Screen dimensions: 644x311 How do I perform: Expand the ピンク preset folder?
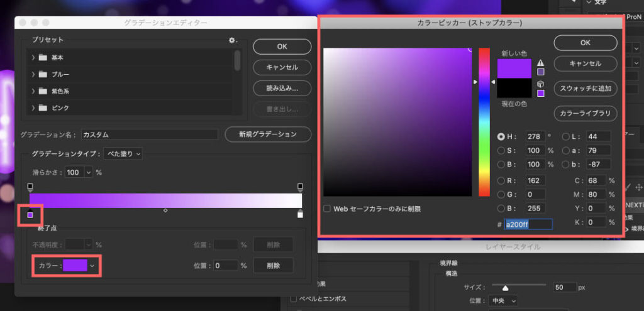(33, 108)
